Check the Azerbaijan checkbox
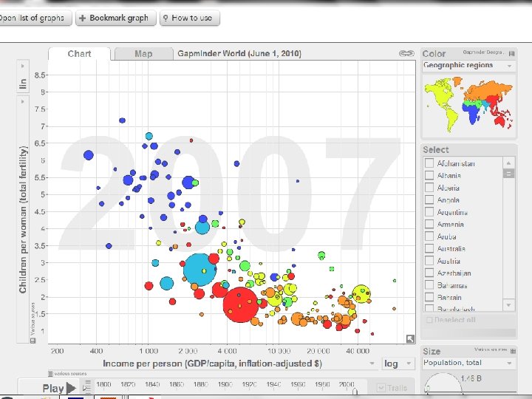Image resolution: width=532 pixels, height=399 pixels. pyautogui.click(x=429, y=273)
